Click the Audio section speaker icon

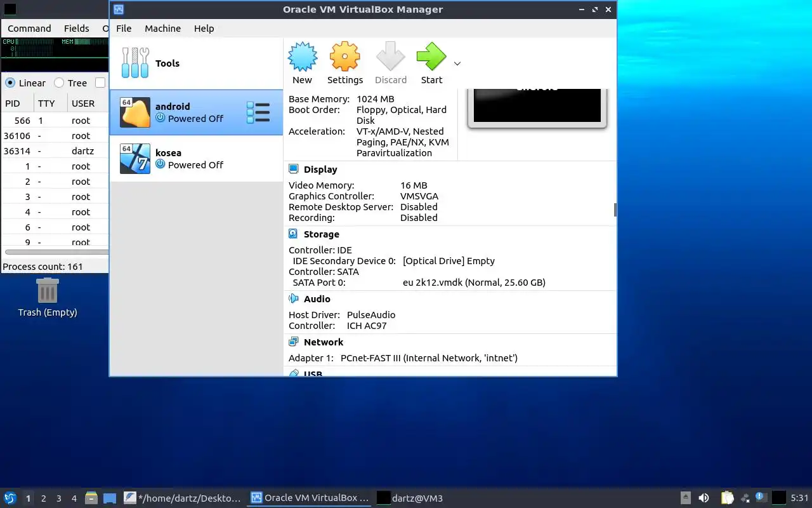pos(294,299)
